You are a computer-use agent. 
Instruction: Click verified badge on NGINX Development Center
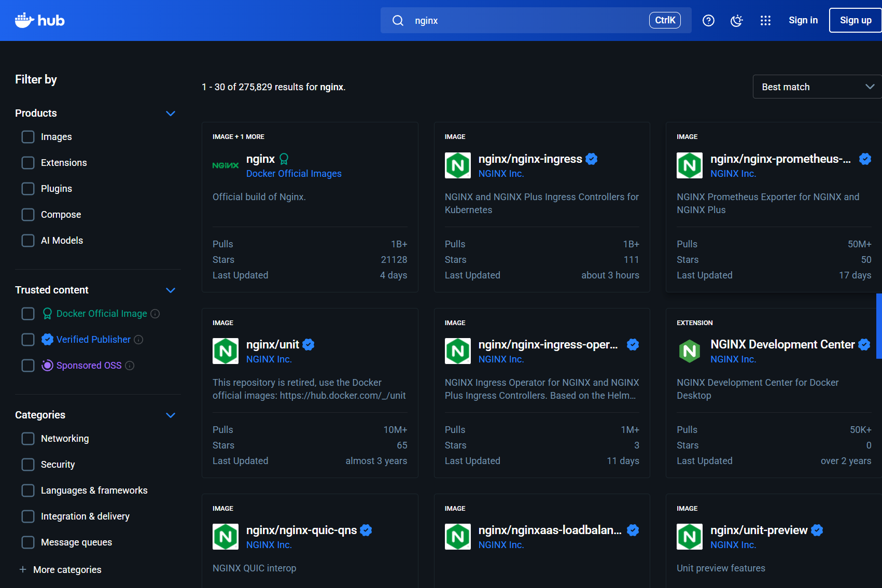864,344
